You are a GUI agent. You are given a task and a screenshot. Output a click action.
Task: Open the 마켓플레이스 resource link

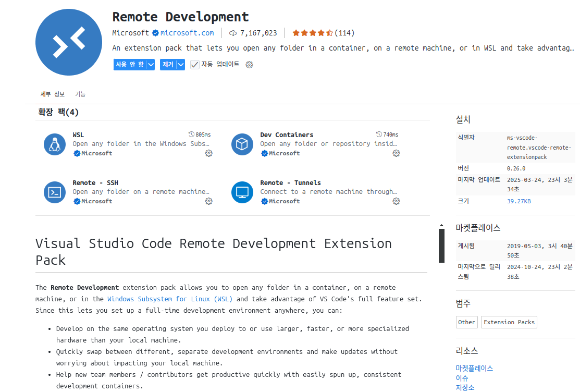[474, 369]
